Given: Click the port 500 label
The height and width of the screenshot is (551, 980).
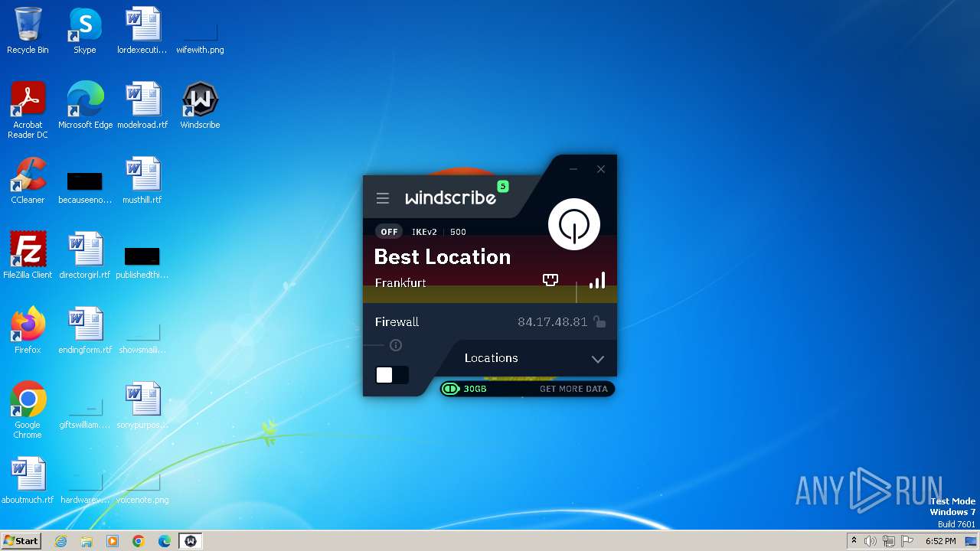Looking at the screenshot, I should pos(458,232).
